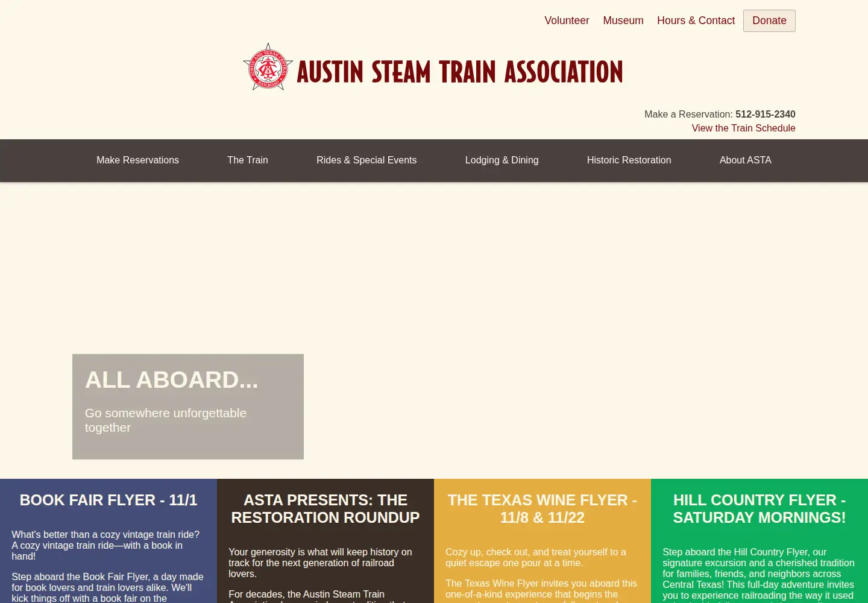Viewport: 868px width, 603px height.
Task: Open Make Reservations menu item
Action: 137,160
